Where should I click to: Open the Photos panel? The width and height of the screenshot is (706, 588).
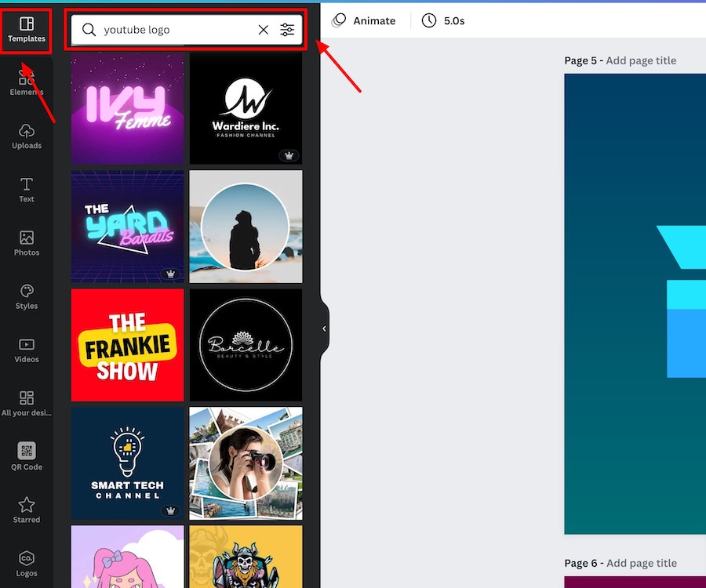point(27,243)
